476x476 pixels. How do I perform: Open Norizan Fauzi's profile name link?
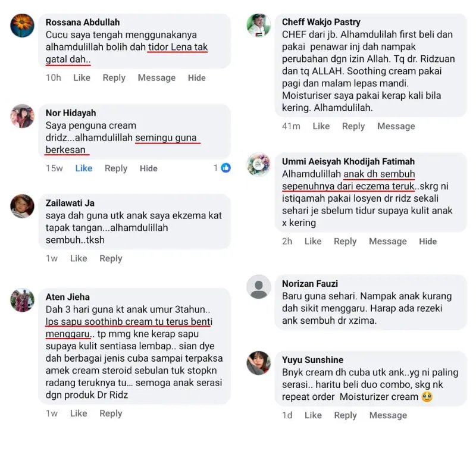click(310, 284)
